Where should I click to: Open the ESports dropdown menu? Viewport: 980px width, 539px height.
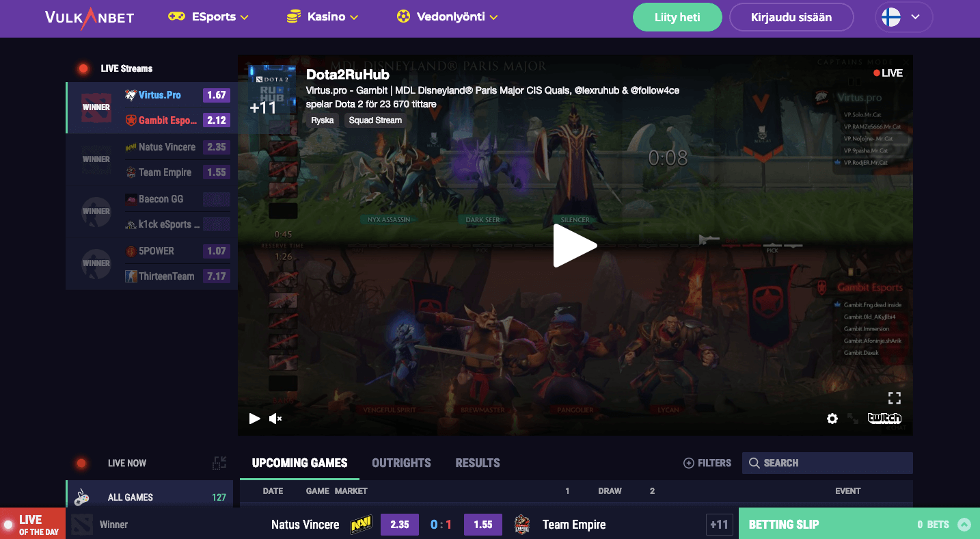point(208,17)
